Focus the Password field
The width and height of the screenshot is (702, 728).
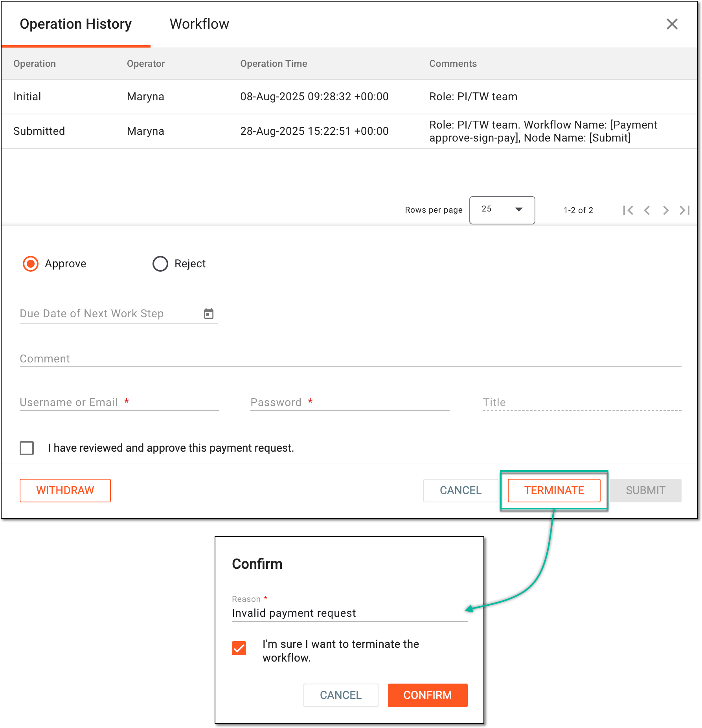coord(350,402)
